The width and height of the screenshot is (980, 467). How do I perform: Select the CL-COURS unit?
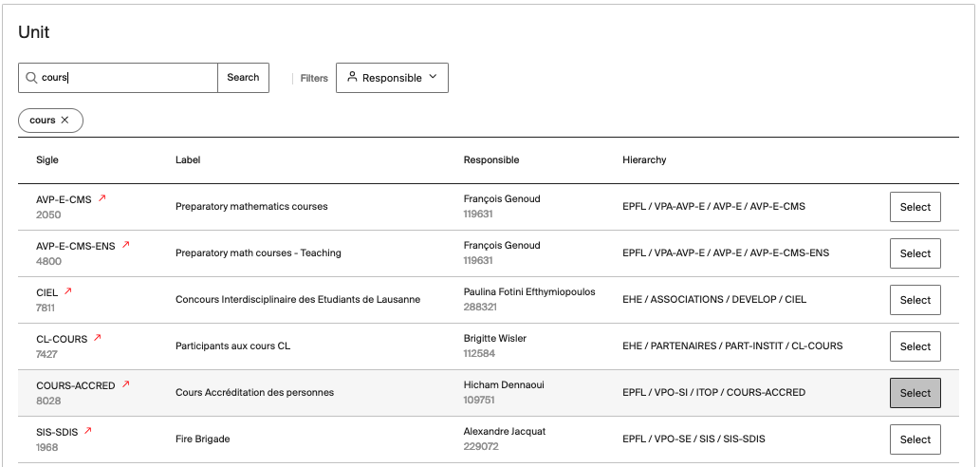coord(915,346)
